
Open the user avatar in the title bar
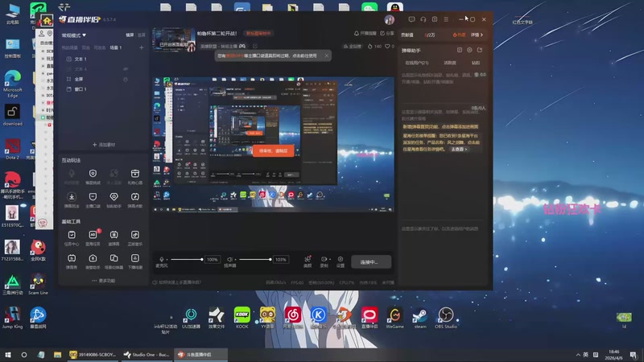pos(390,19)
